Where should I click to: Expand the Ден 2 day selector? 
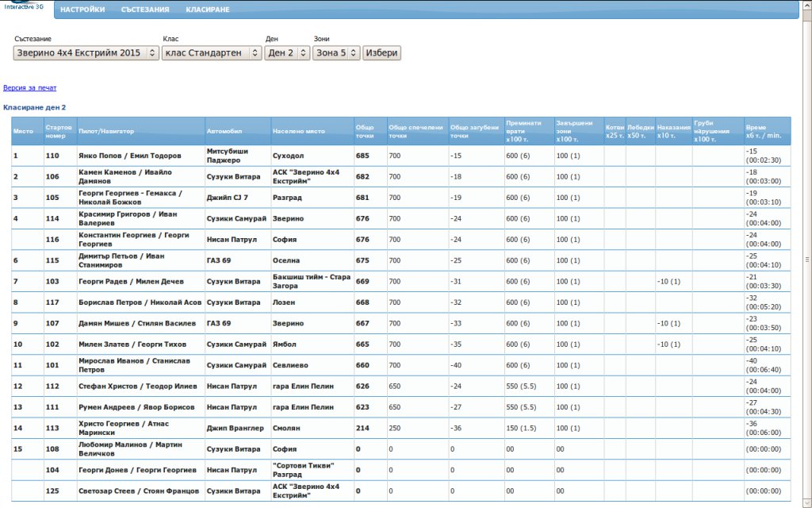coord(287,53)
